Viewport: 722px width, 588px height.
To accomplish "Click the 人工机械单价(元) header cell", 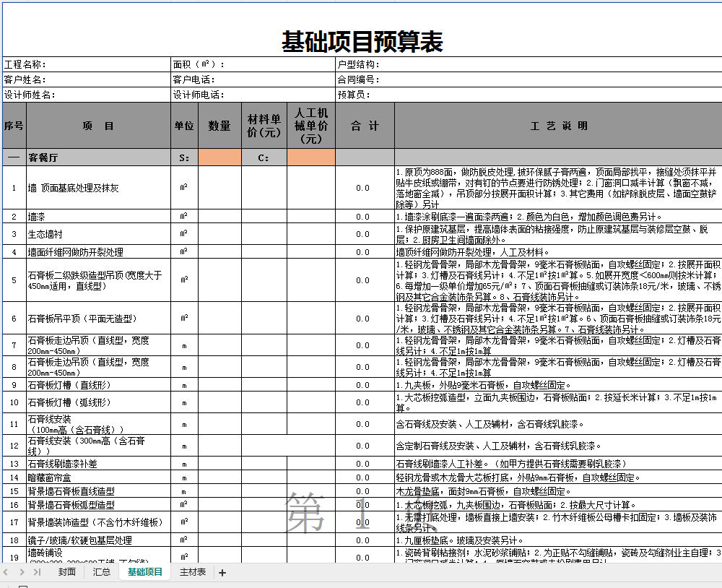I will tap(311, 126).
